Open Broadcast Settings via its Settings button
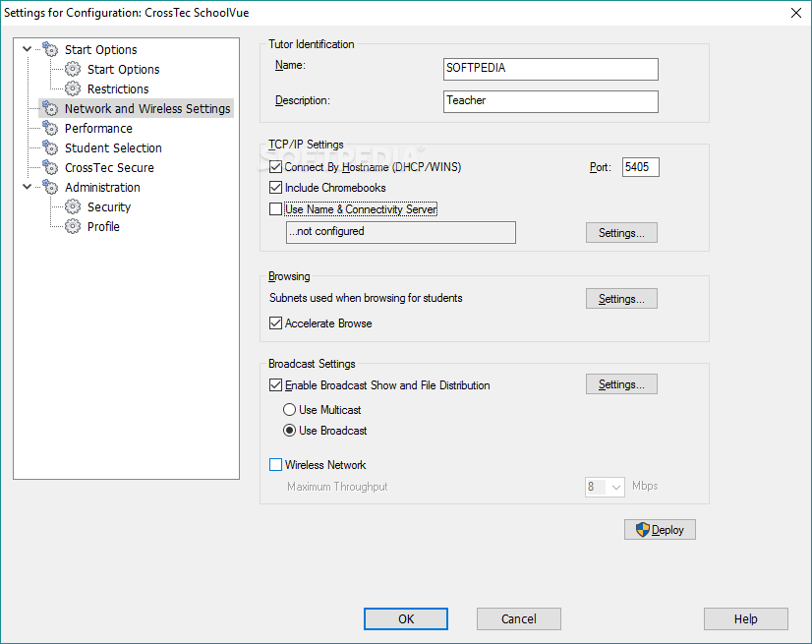This screenshot has width=812, height=644. [x=621, y=384]
